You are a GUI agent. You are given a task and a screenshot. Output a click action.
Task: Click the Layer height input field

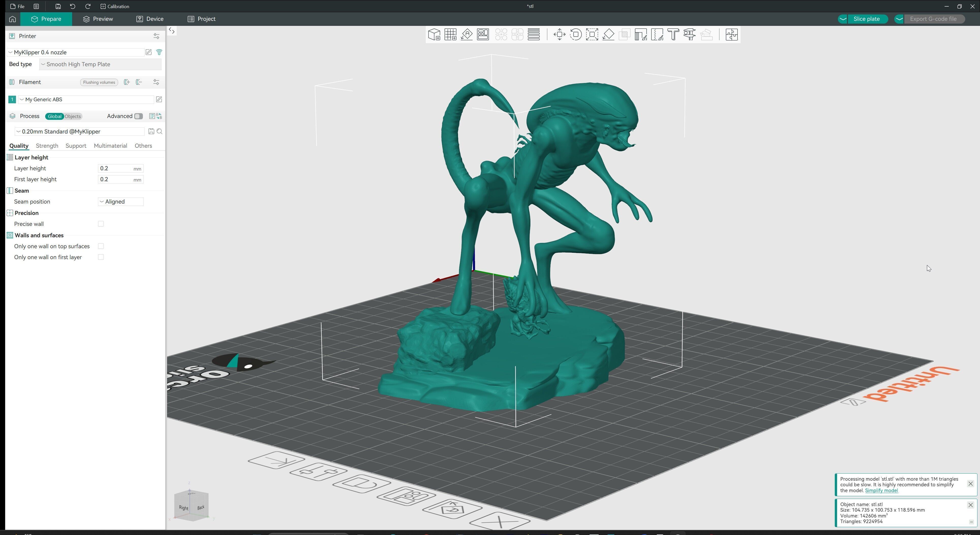[121, 169]
